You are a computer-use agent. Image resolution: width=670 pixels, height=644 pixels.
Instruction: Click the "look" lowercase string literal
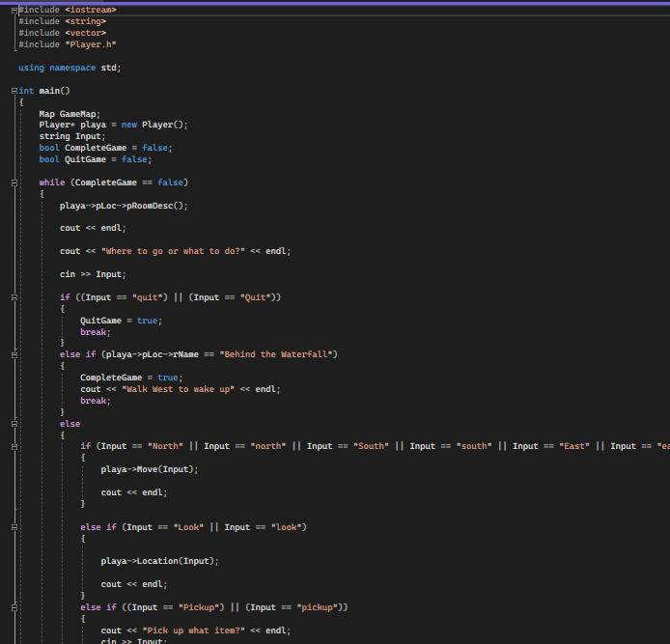tap(287, 527)
